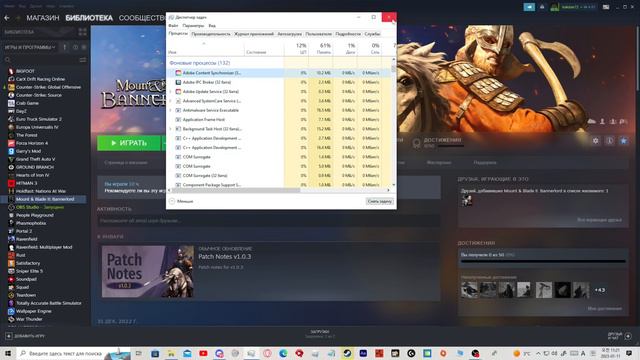
Task: Expand Background Task Host process row
Action: (x=171, y=129)
